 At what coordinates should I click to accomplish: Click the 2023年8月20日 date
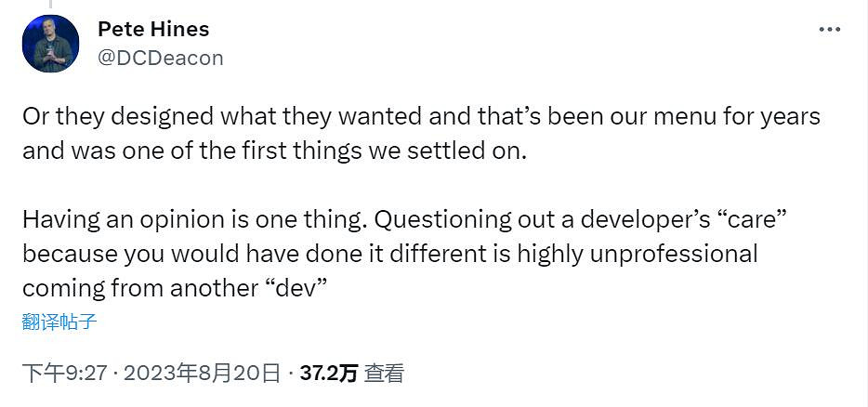pos(202,374)
